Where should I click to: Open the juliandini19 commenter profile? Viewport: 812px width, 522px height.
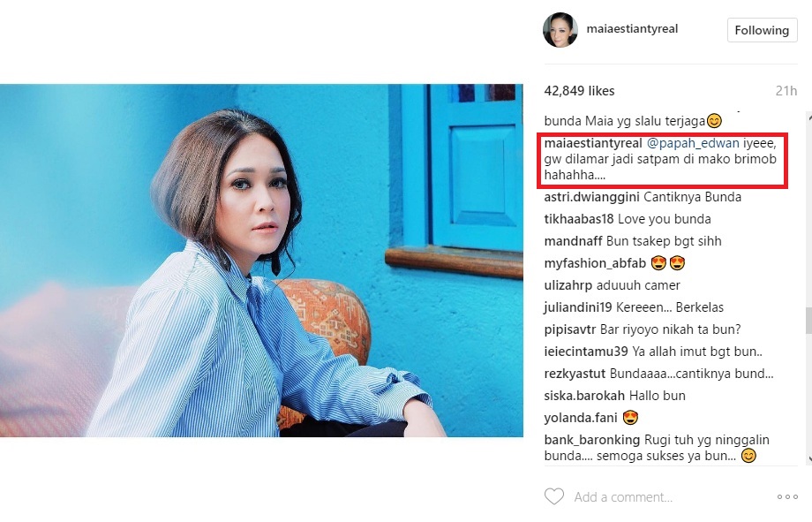pos(578,307)
